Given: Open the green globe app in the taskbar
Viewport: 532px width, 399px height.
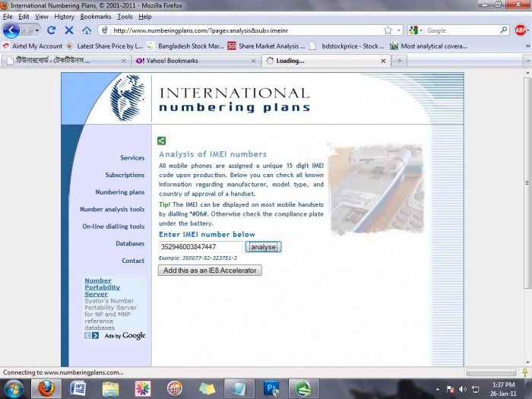Looking at the screenshot, I should [304, 389].
